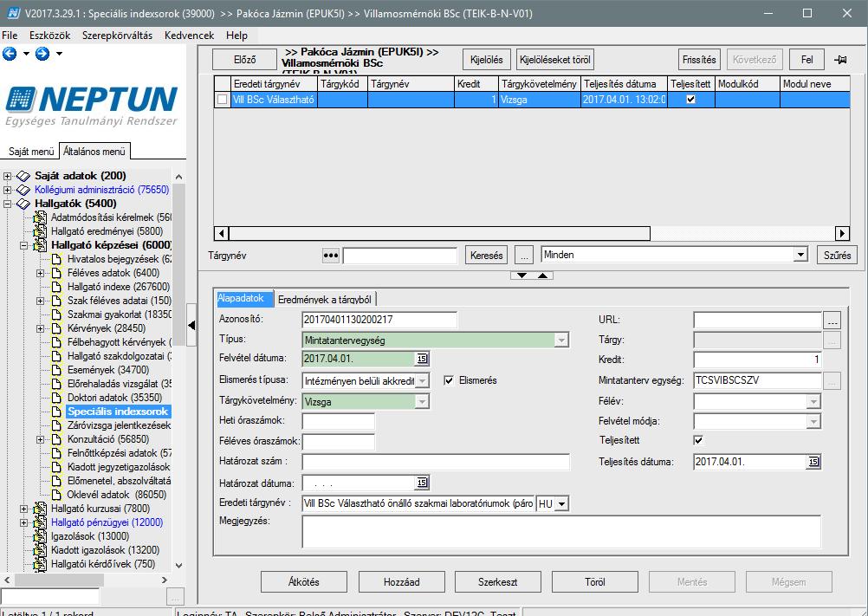Open the Típus dropdown
This screenshot has height=616, width=868.
point(560,340)
